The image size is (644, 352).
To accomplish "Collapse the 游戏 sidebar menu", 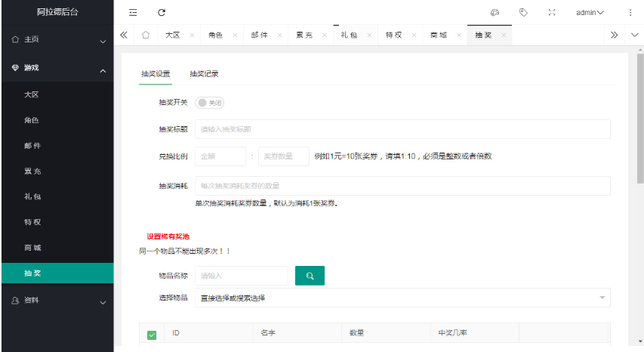I will [x=57, y=68].
